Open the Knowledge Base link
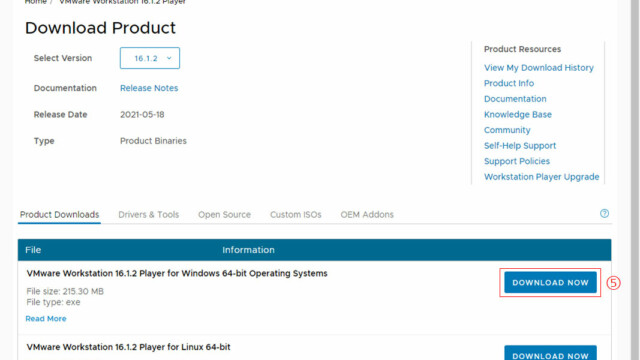 coord(518,115)
